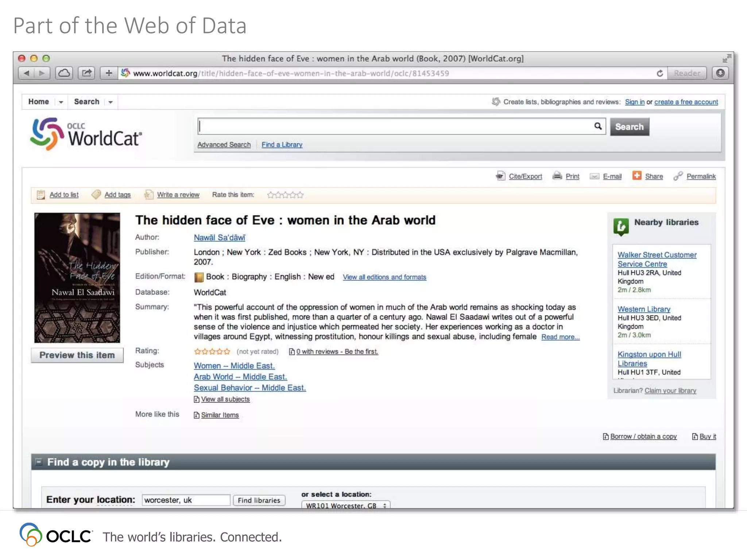747x560 pixels.
Task: Rate this item using the star rating
Action: (285, 195)
